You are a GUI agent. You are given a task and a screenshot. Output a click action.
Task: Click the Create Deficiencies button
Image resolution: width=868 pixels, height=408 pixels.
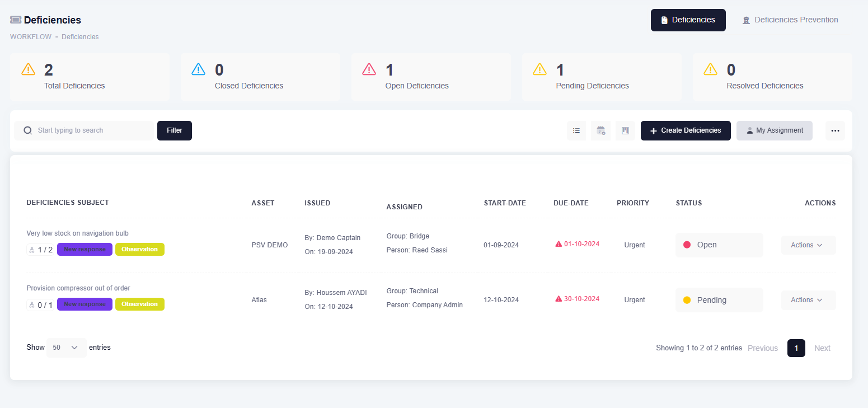click(685, 130)
